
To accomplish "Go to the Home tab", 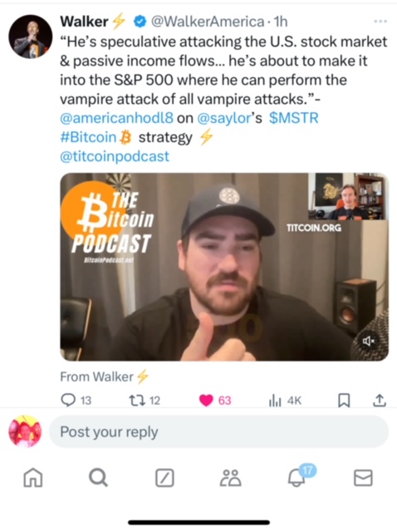I will click(x=33, y=478).
